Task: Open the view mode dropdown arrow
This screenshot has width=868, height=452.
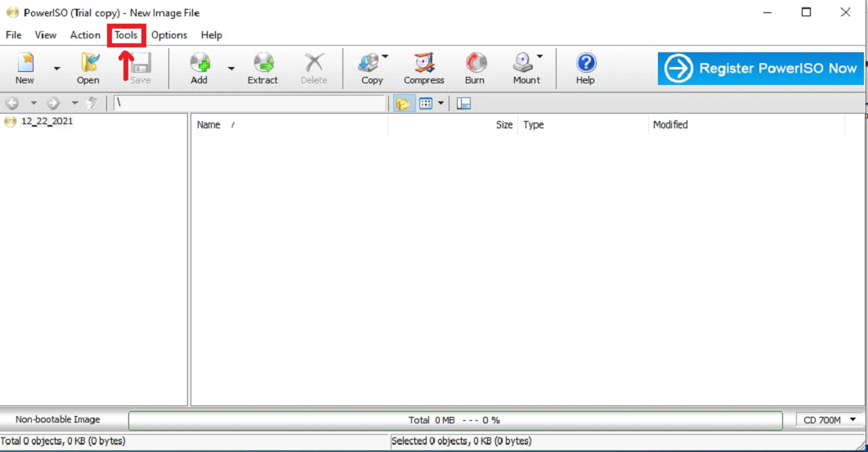Action: 441,103
